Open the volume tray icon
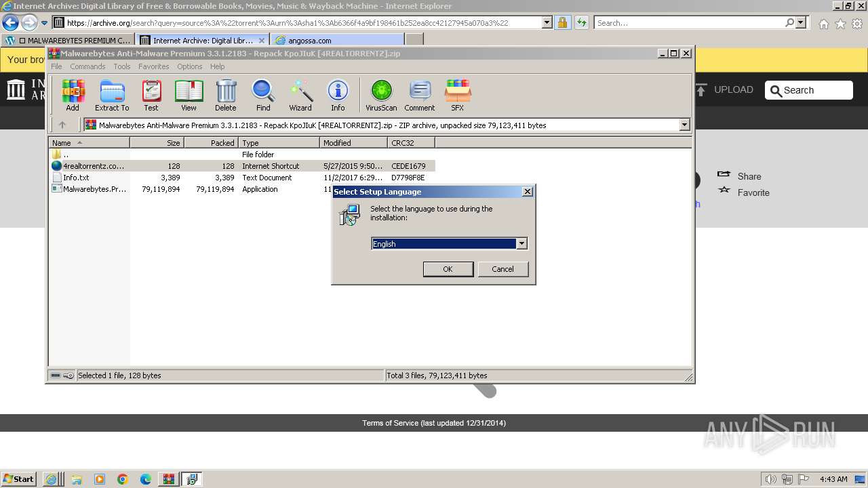 pos(772,479)
